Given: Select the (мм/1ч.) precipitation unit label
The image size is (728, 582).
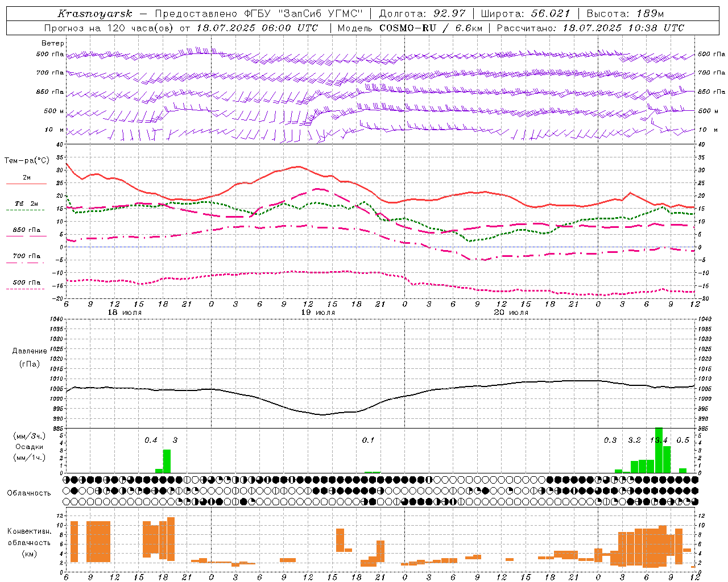Looking at the screenshot, I should pos(29,458).
